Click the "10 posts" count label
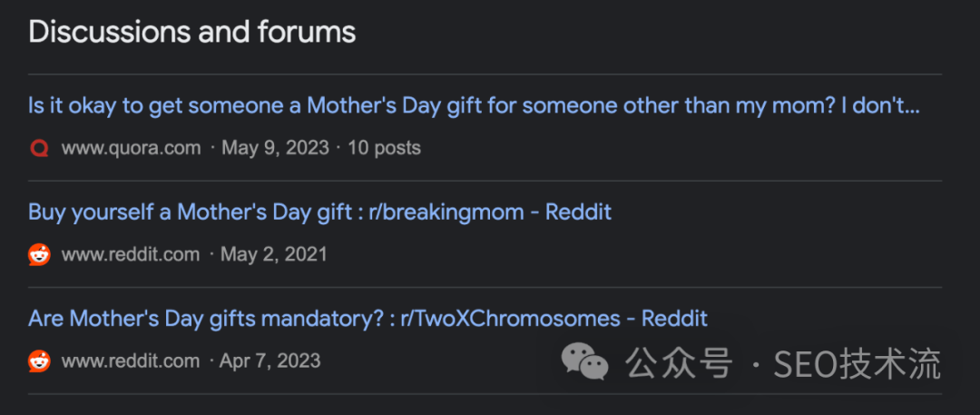980x415 pixels. (x=384, y=148)
